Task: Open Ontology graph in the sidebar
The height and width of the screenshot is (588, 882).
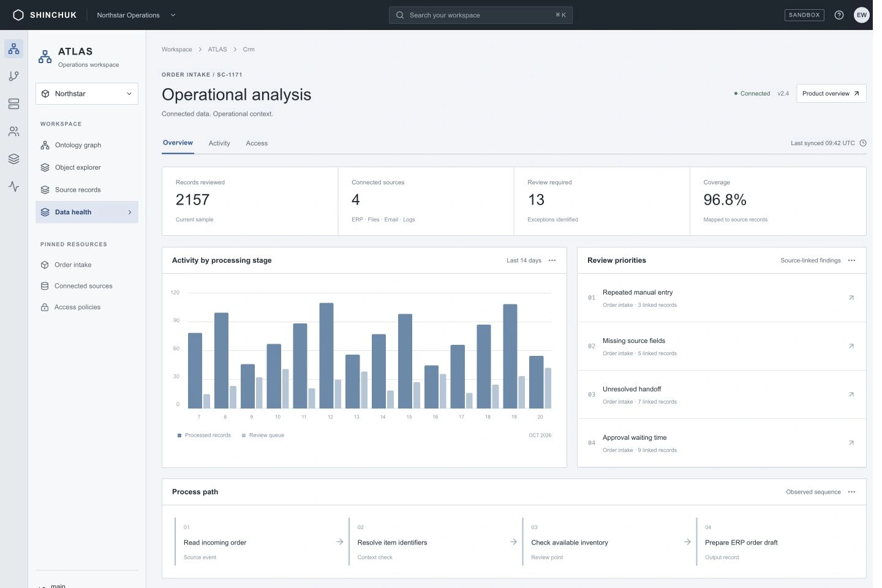Action: click(x=87, y=145)
